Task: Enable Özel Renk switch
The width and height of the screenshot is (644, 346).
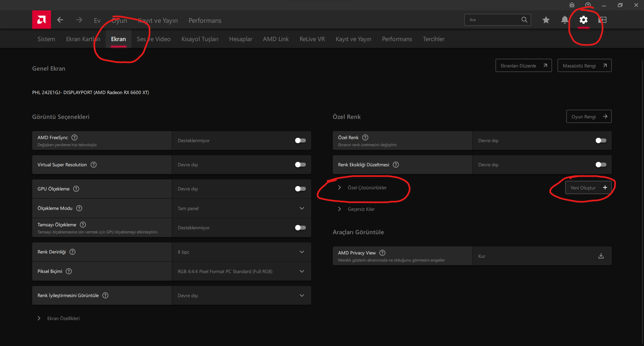Action: (601, 140)
